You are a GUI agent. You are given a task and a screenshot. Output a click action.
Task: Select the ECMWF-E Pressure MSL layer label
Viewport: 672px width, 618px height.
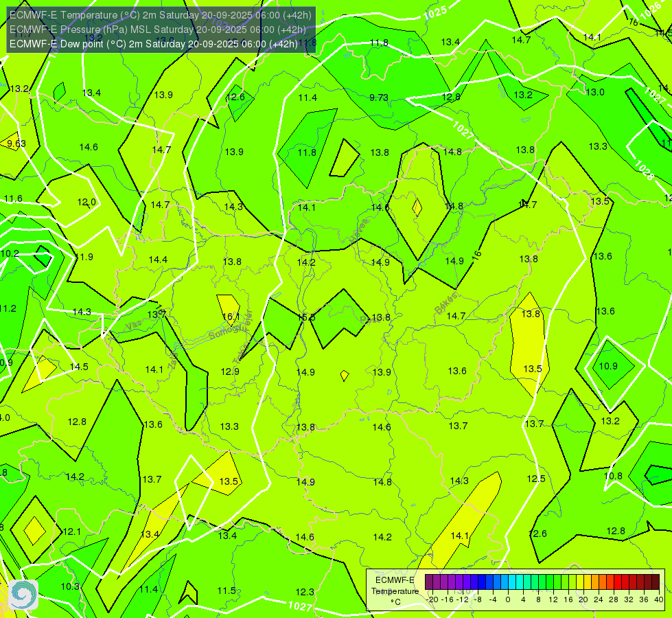pos(158,30)
